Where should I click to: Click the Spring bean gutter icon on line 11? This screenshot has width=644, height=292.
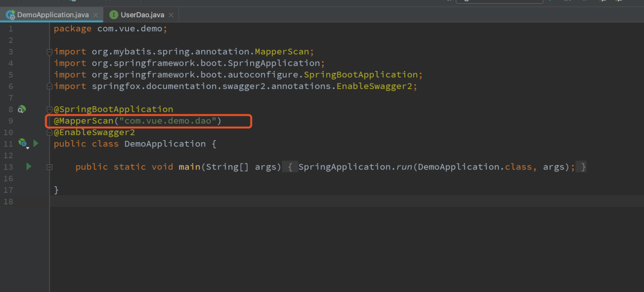pyautogui.click(x=23, y=143)
